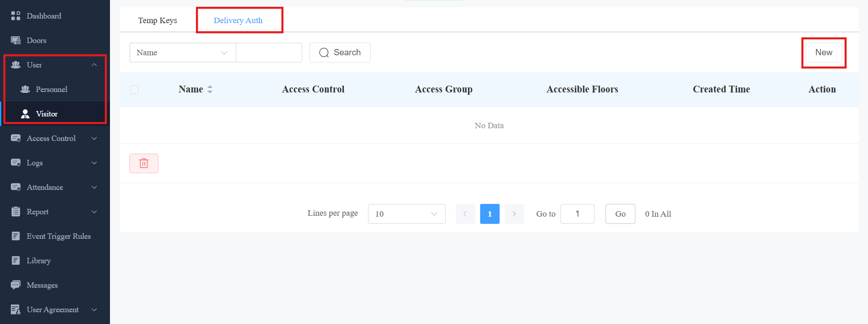Click the Library sidebar icon
The width and height of the screenshot is (868, 324).
(x=16, y=261)
